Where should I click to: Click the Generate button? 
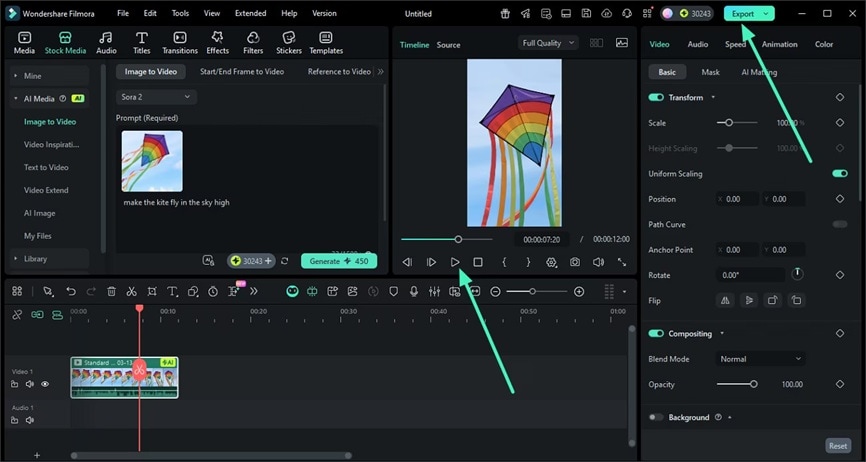[x=339, y=261]
